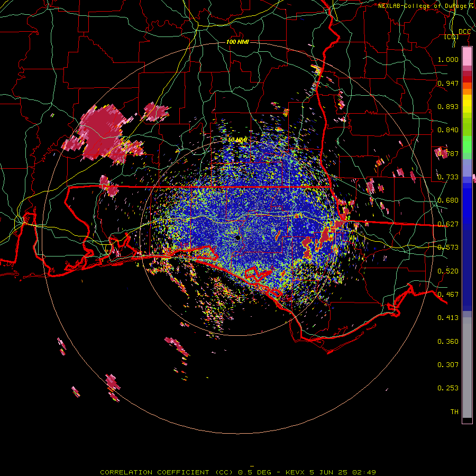Click the [CC] units label above color bar
Image resolution: width=476 pixels, height=476 pixels.
coord(451,36)
